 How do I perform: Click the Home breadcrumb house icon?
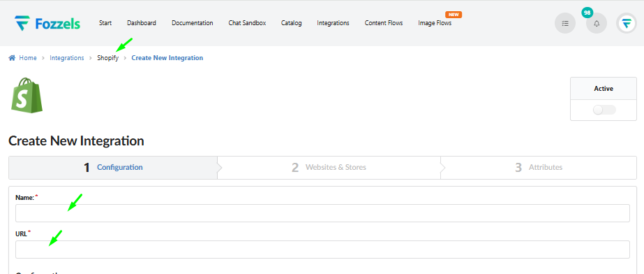13,58
